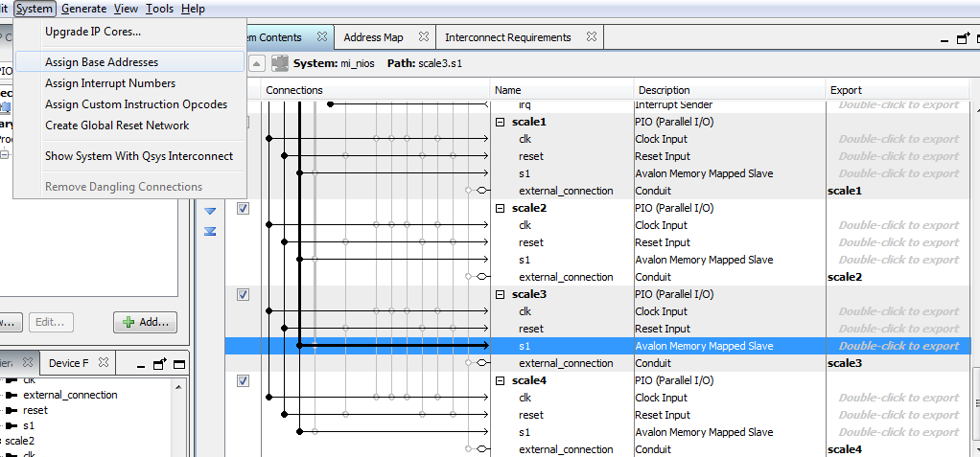The image size is (980, 457).
Task: Uncheck the scale3 component checkbox
Action: click(243, 295)
